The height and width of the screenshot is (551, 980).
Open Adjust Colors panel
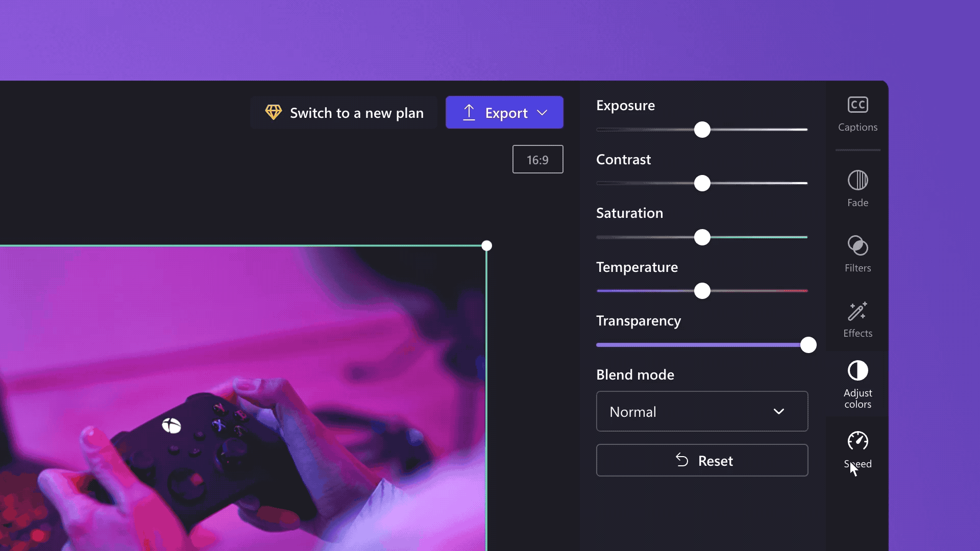pos(857,384)
